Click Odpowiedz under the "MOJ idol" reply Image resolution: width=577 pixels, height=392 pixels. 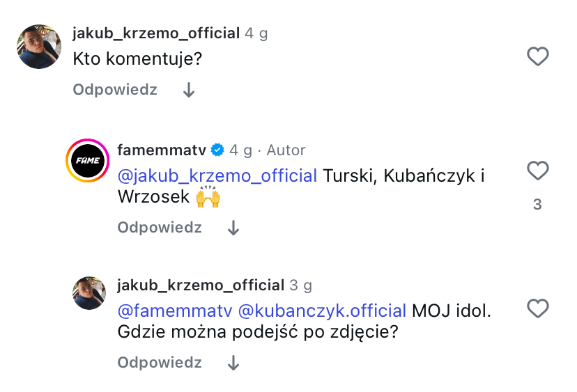click(160, 363)
